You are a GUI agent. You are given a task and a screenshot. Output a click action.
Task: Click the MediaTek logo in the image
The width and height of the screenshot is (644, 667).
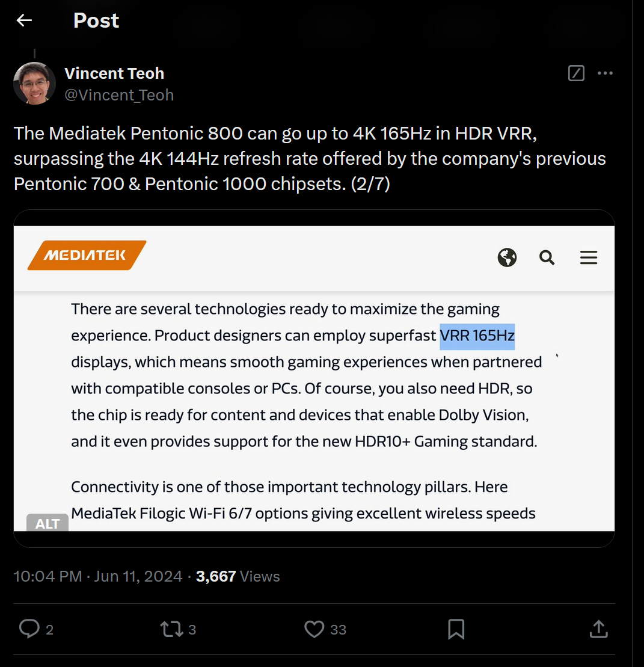(x=87, y=255)
